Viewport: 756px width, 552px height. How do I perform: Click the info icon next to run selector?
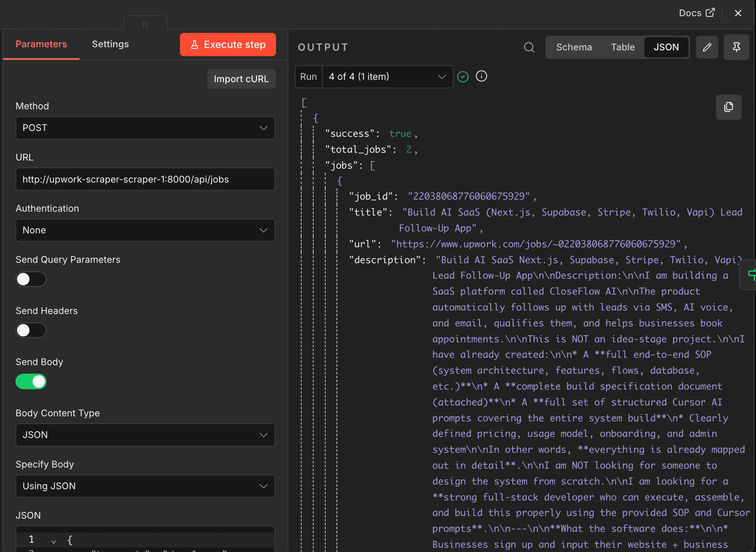click(x=481, y=76)
